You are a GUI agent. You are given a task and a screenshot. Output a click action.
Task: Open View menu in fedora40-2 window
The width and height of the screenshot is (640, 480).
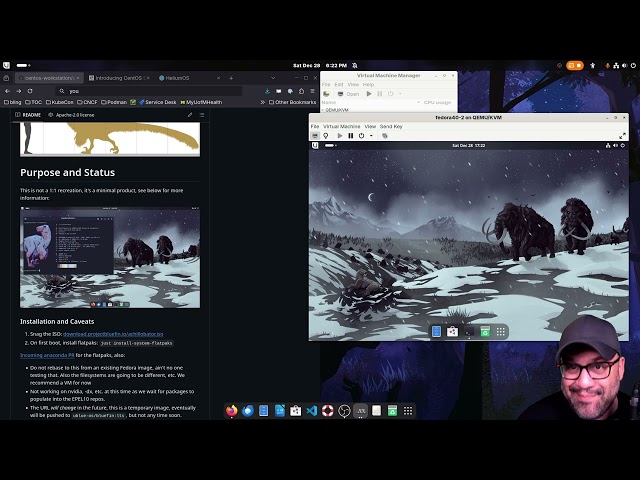[370, 127]
